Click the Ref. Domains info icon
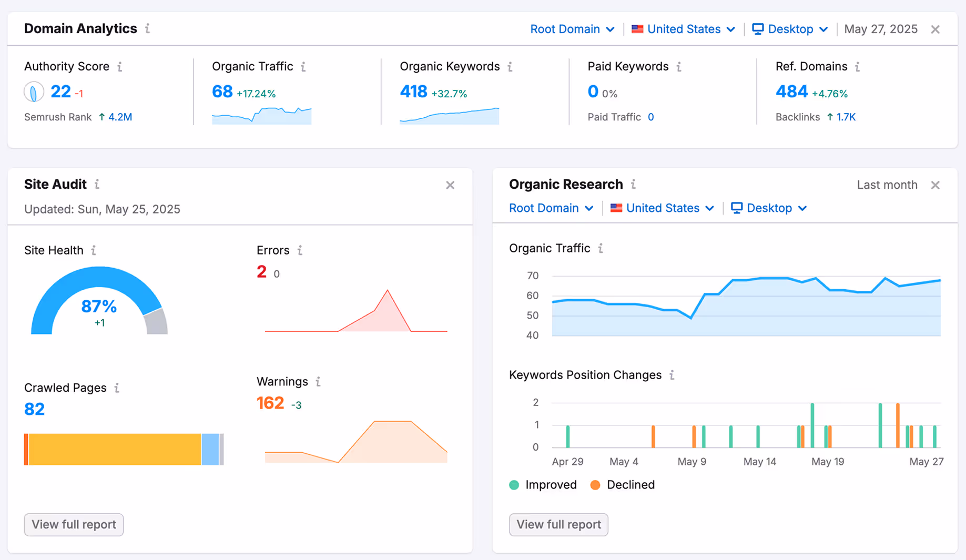The width and height of the screenshot is (966, 560). click(x=857, y=67)
